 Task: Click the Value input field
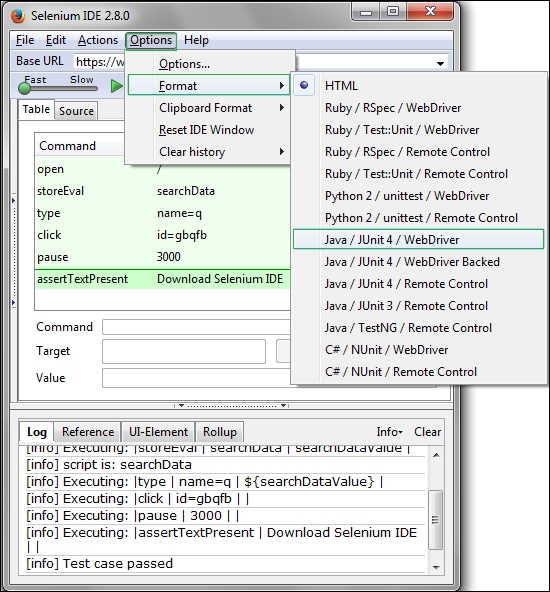click(196, 378)
